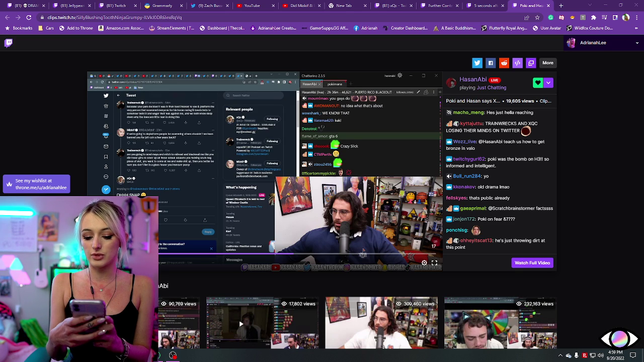Open a new browser tab
644x362 pixels.
coord(561,6)
